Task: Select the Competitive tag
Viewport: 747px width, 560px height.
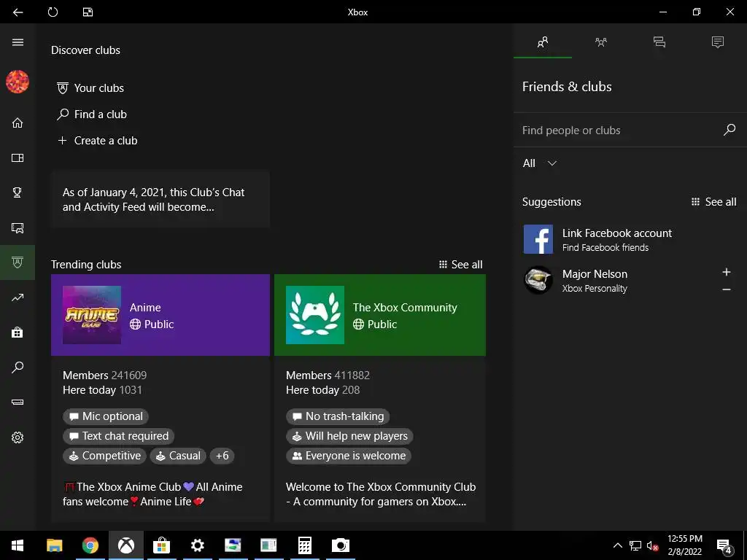Action: pyautogui.click(x=105, y=456)
